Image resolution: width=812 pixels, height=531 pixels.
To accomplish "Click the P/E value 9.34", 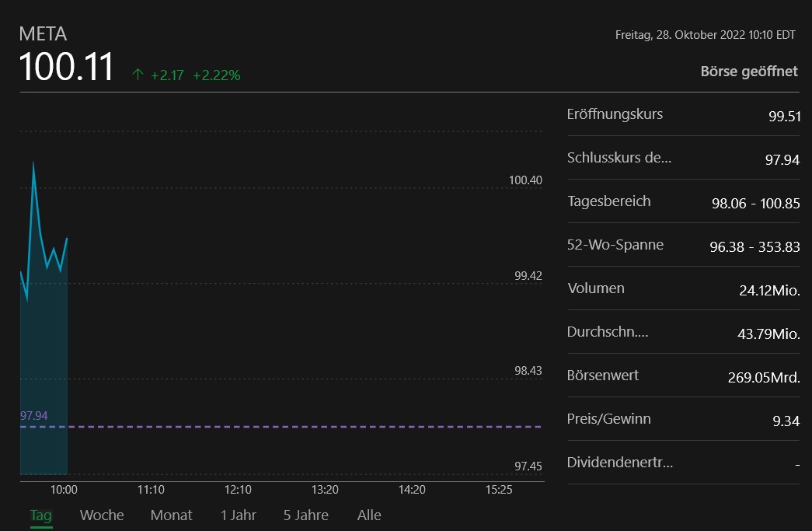I will pos(786,421).
